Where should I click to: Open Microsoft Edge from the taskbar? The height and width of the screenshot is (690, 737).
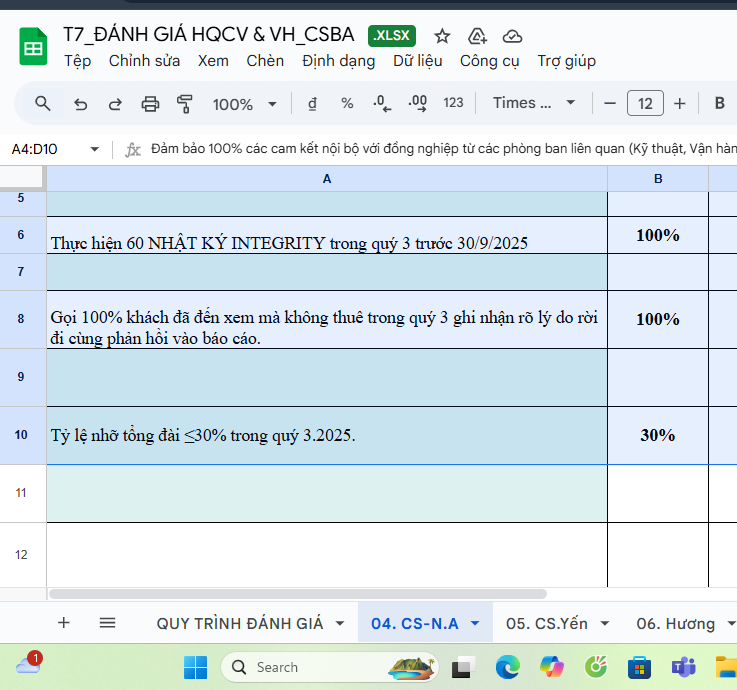(x=508, y=667)
